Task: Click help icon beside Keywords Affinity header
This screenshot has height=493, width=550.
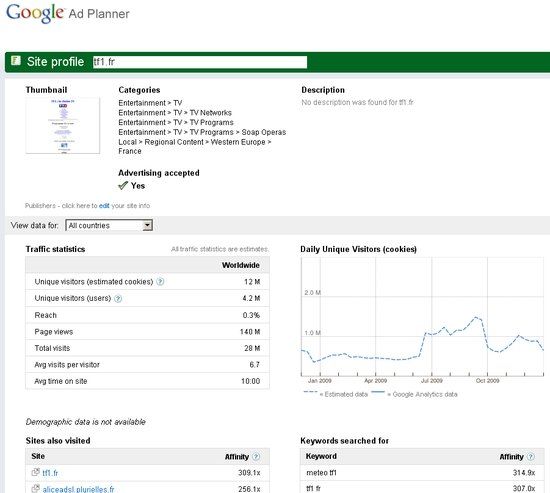Action: click(x=531, y=457)
